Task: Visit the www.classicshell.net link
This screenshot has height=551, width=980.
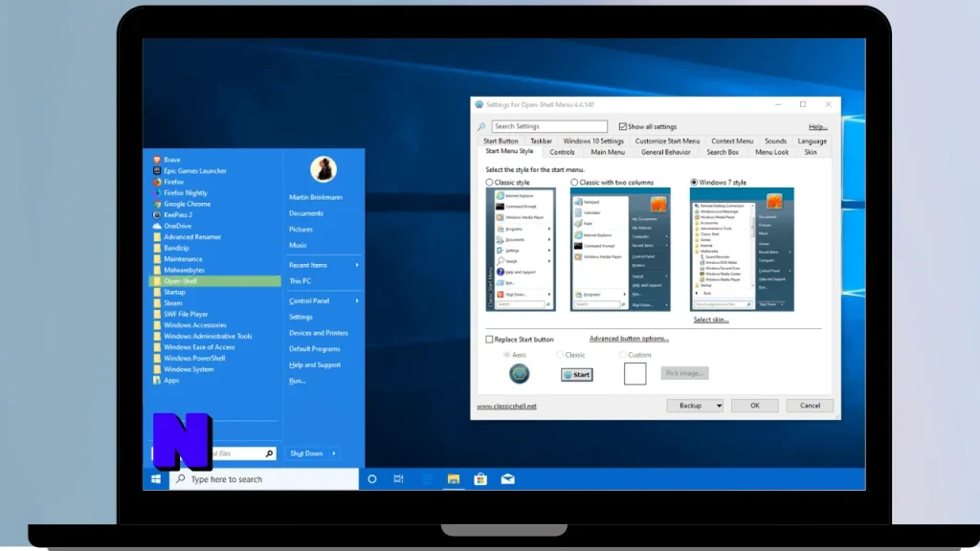Action: (x=506, y=406)
